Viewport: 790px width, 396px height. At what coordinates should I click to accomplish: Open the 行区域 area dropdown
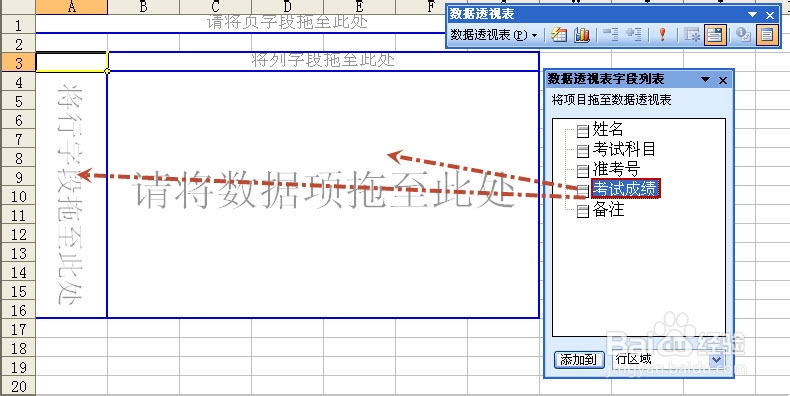716,360
